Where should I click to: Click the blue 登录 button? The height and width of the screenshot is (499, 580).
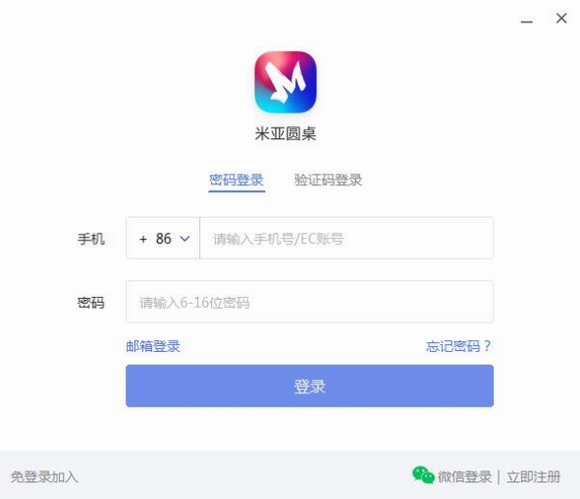(x=310, y=386)
